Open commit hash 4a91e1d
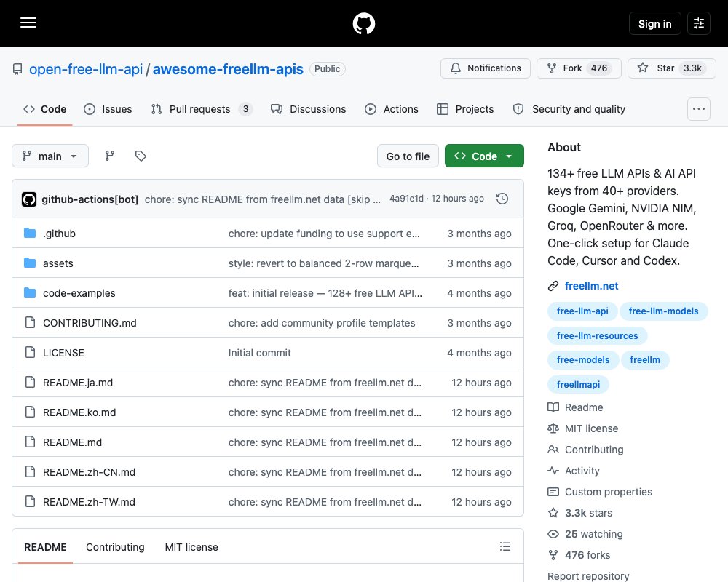The image size is (728, 582). tap(406, 199)
